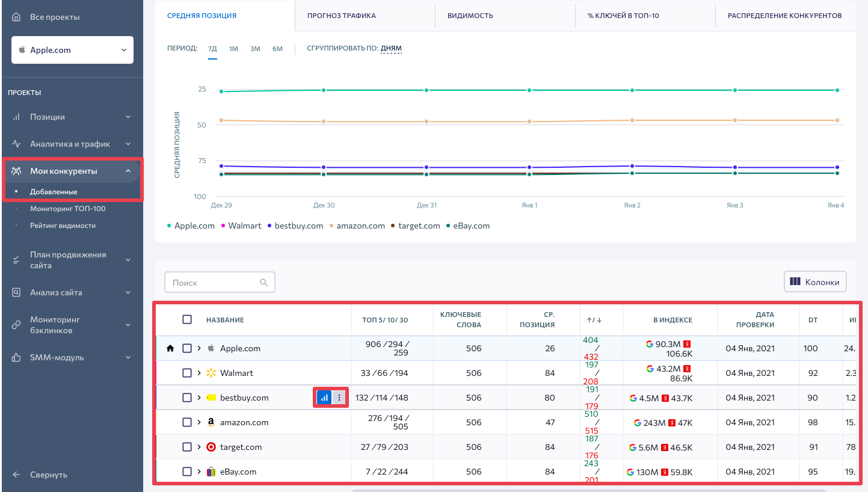Select the Средняя позиция tab

(202, 16)
